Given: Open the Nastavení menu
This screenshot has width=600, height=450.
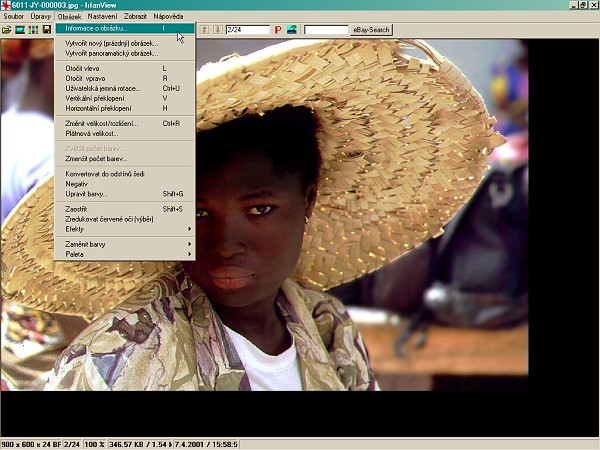Looking at the screenshot, I should 102,17.
